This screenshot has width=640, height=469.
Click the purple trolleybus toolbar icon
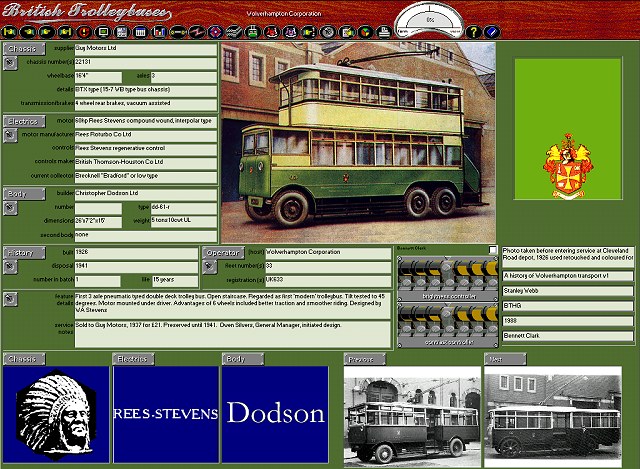pyautogui.click(x=291, y=32)
